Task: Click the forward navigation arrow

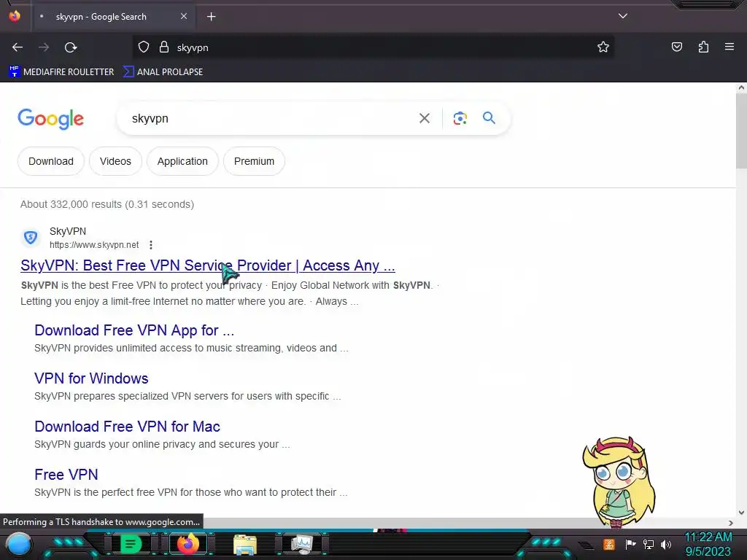Action: pyautogui.click(x=44, y=47)
